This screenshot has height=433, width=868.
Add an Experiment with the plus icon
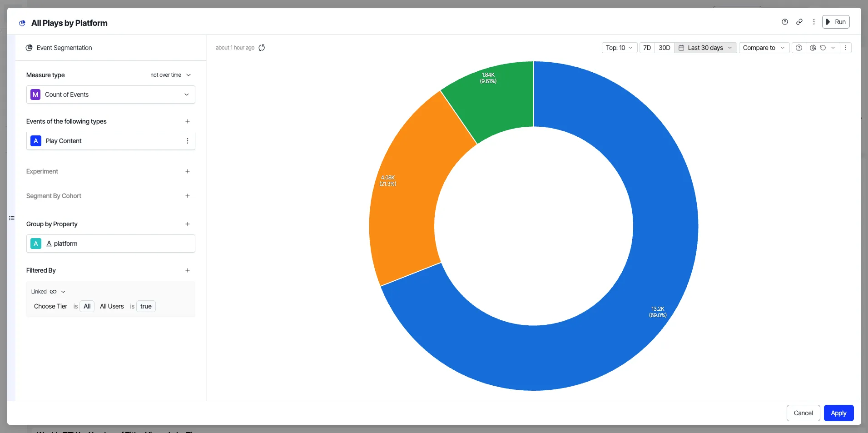click(x=188, y=171)
